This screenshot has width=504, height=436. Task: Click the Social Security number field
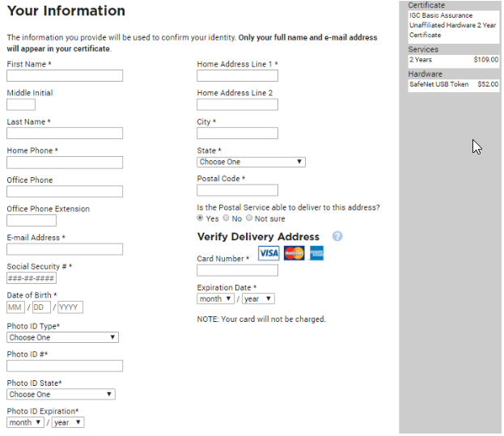(x=32, y=278)
